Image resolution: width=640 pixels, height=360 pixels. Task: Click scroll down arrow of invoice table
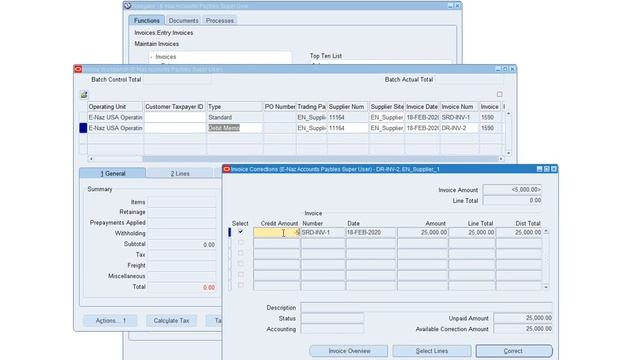pos(508,153)
